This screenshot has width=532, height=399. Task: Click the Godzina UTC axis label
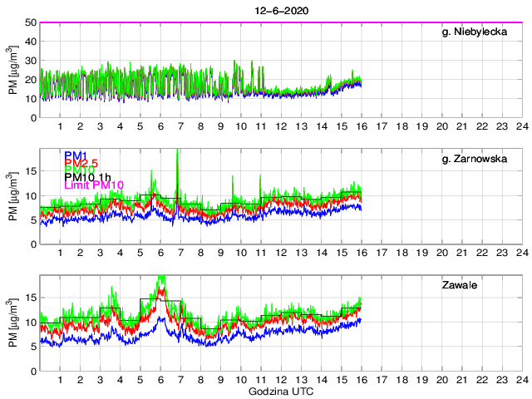(x=280, y=391)
